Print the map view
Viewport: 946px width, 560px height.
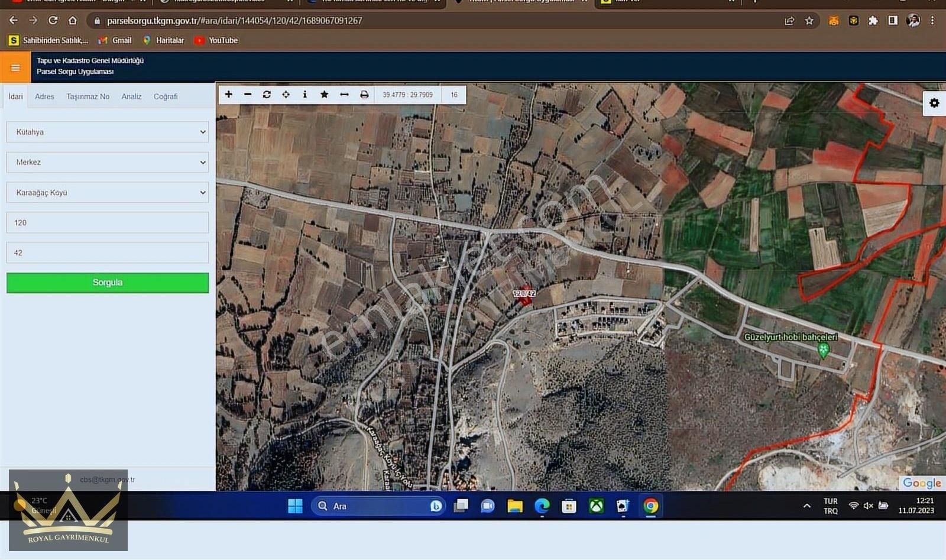click(x=364, y=95)
